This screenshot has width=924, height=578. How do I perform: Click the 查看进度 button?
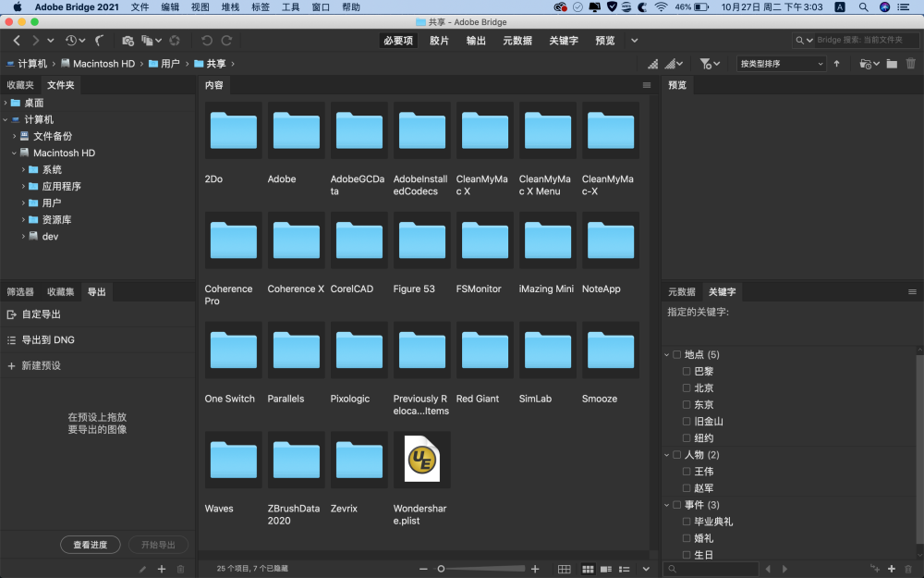(x=91, y=545)
